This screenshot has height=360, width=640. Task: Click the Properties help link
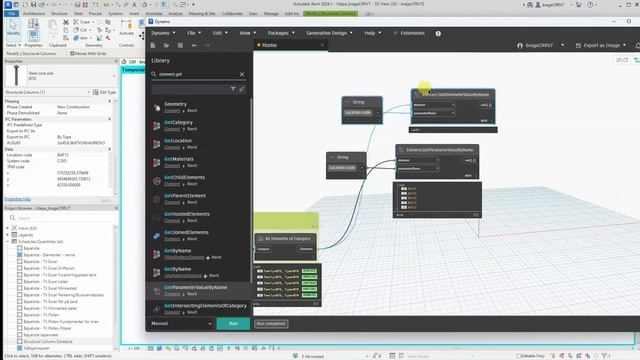(x=18, y=199)
